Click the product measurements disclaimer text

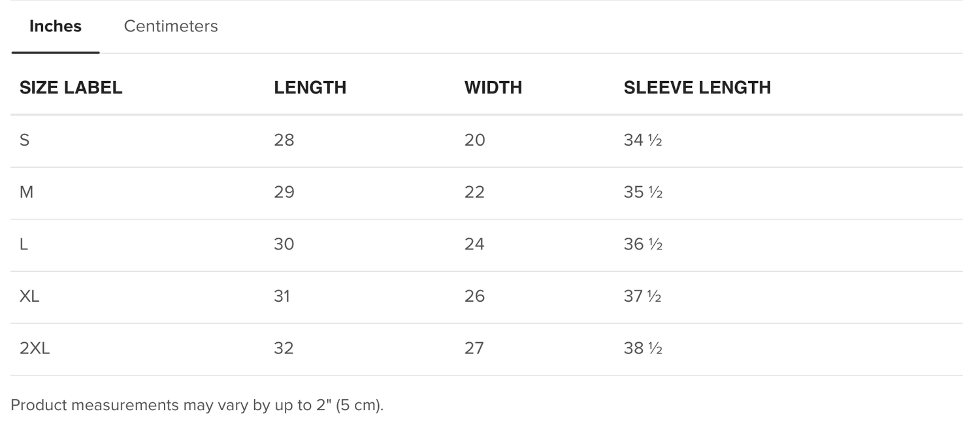pos(197,405)
